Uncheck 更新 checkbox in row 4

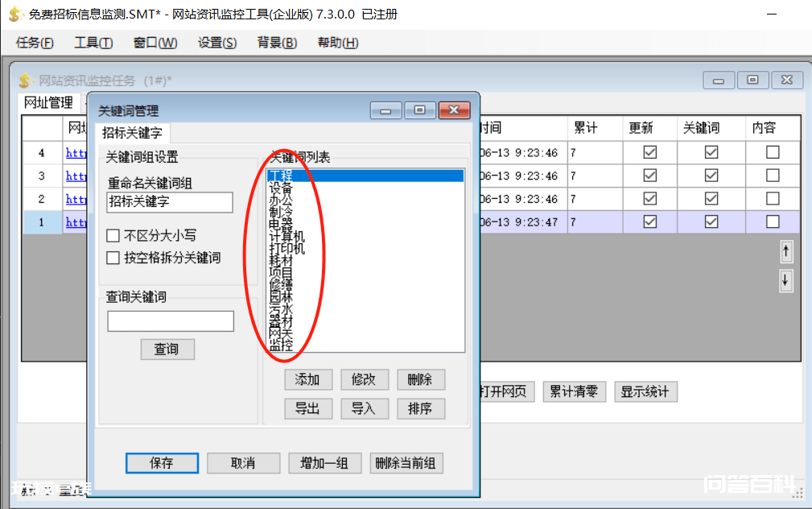(650, 152)
